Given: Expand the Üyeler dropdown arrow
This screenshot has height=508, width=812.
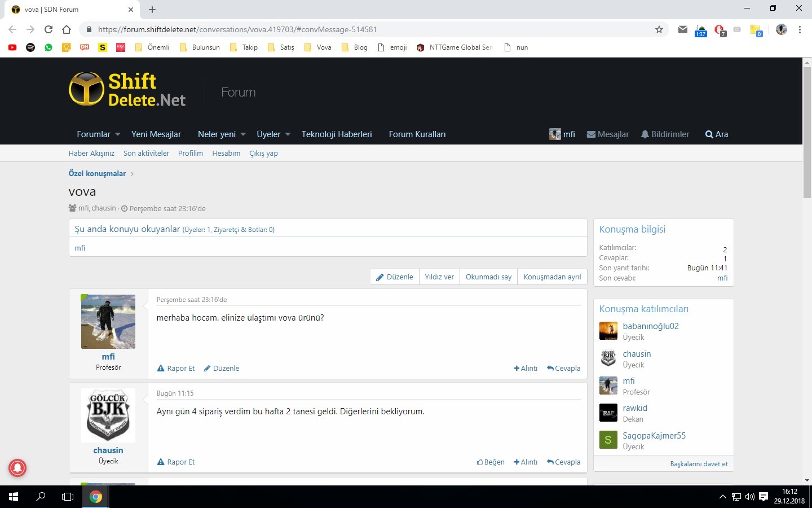Looking at the screenshot, I should (x=288, y=134).
